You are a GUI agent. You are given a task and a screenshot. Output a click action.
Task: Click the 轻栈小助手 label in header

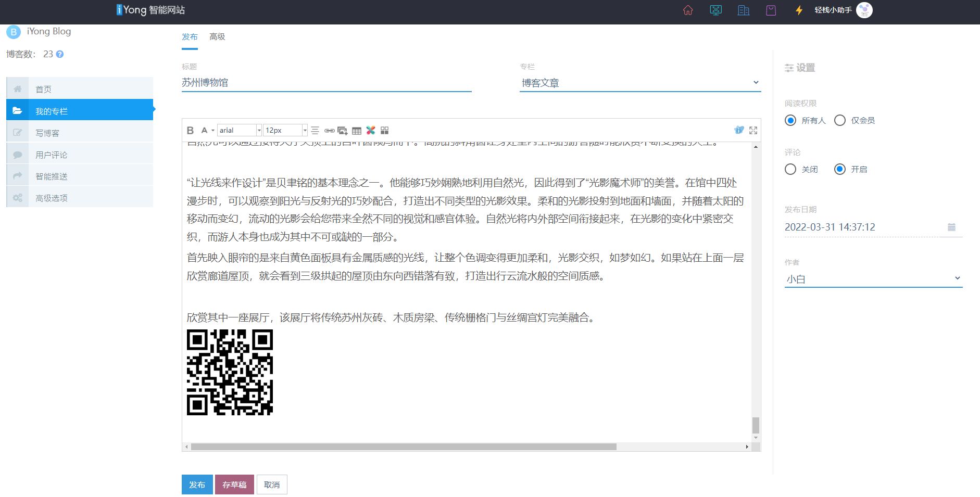point(833,10)
